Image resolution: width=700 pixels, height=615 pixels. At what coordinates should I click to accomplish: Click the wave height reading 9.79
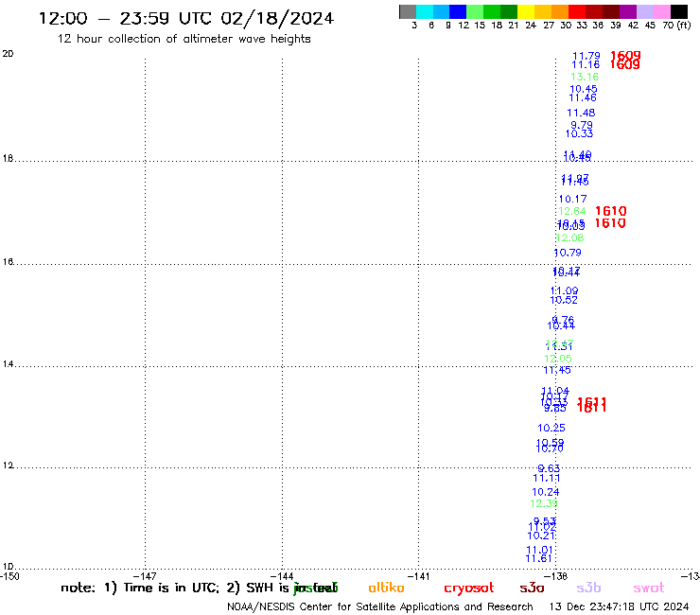pos(582,125)
